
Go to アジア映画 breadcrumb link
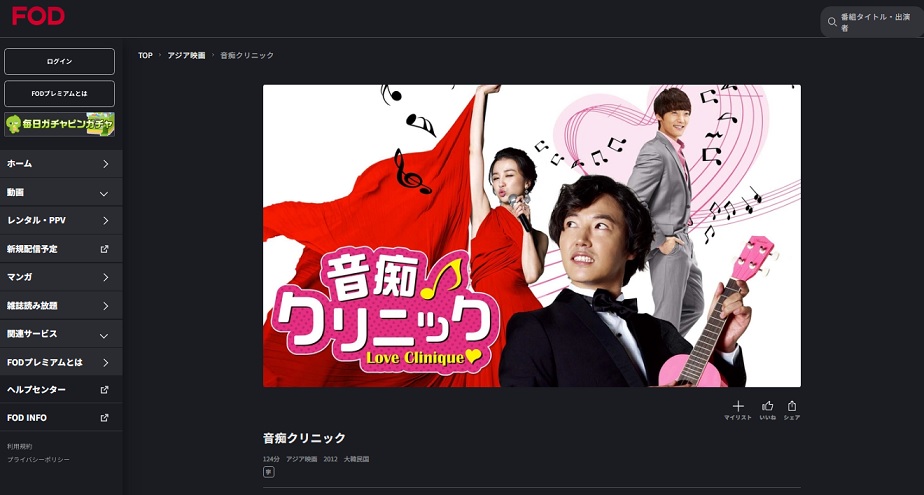(x=186, y=55)
